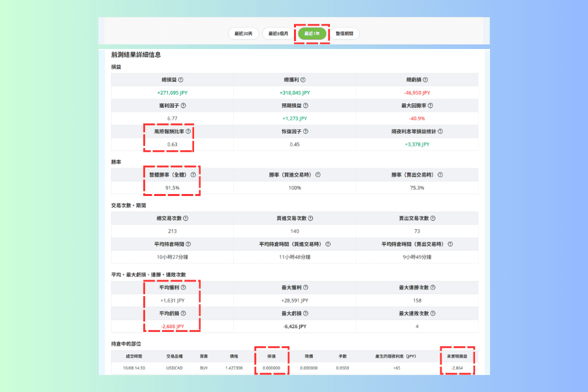
Task: Show help tooltip for 預期損益
Action: (x=306, y=106)
